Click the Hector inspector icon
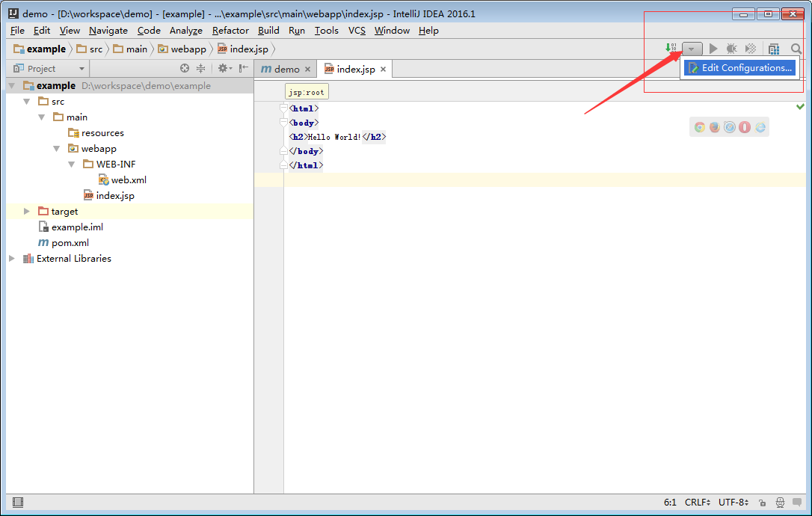The height and width of the screenshot is (516, 812). [780, 503]
